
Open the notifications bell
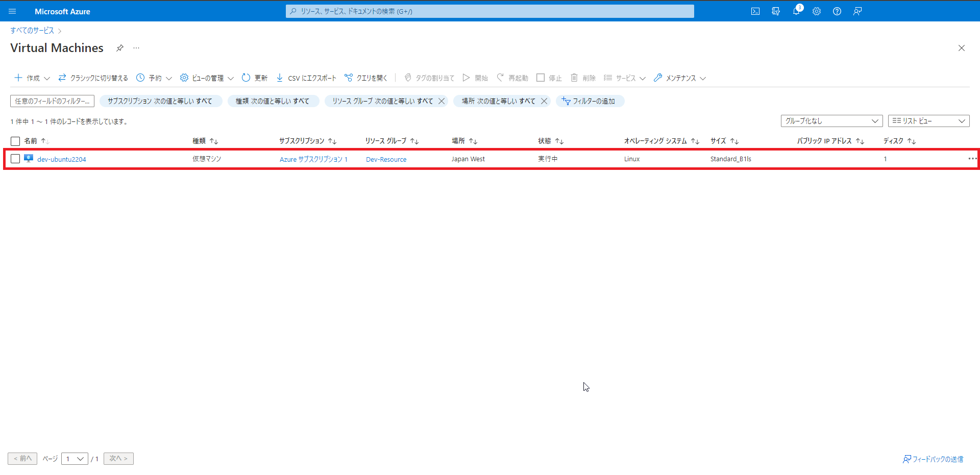796,11
